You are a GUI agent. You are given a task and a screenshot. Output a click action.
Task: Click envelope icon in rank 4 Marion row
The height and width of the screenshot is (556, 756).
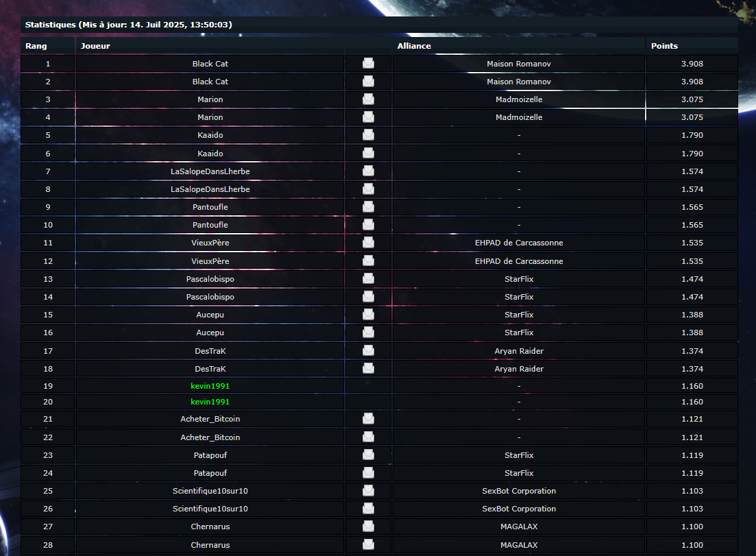(x=368, y=117)
